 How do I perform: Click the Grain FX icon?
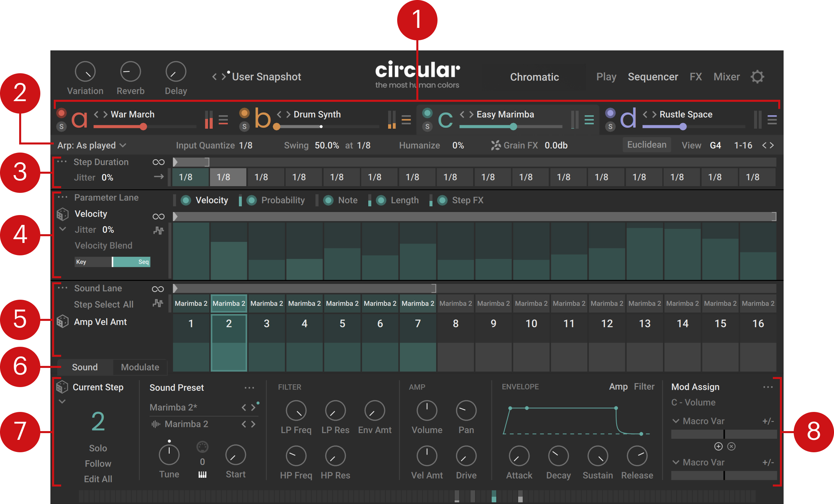point(496,145)
